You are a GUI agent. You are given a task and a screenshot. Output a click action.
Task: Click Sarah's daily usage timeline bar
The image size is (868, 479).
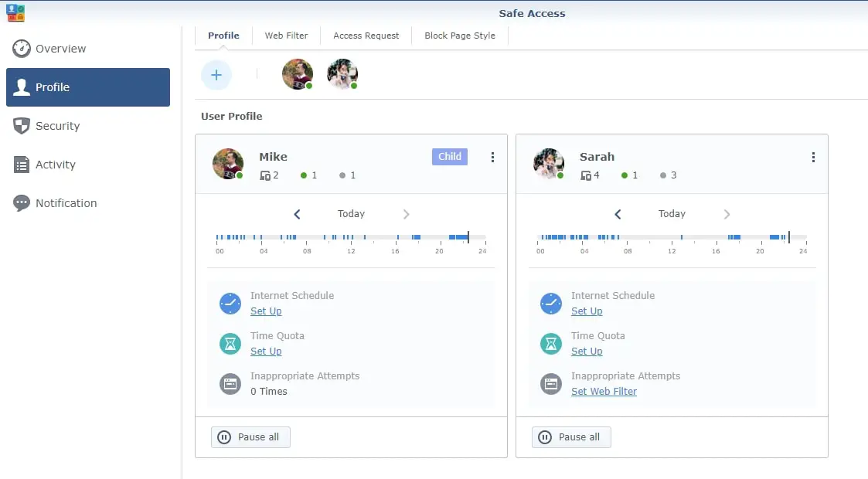click(x=672, y=237)
